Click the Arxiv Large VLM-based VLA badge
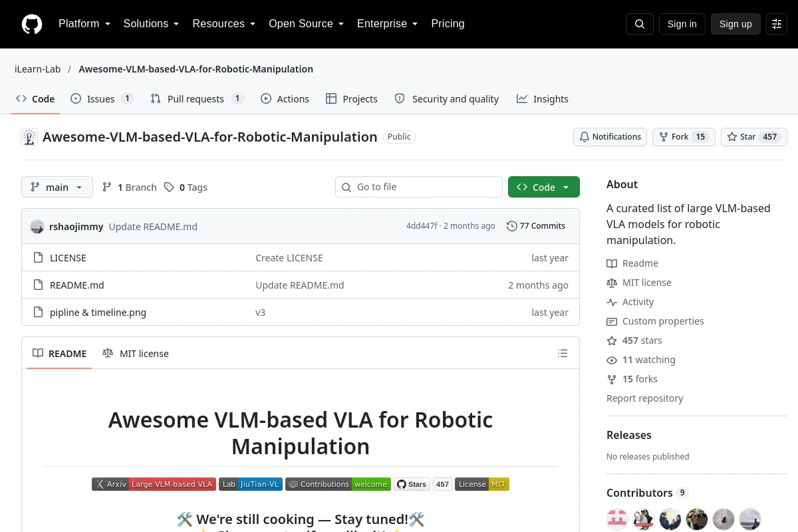This screenshot has width=798, height=532. click(x=154, y=484)
